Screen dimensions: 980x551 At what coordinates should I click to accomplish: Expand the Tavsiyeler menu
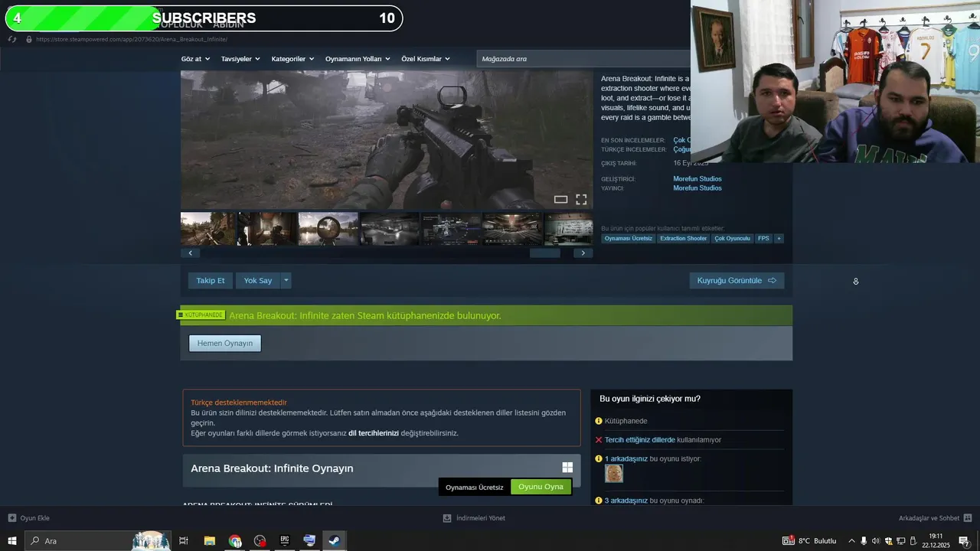pos(240,59)
